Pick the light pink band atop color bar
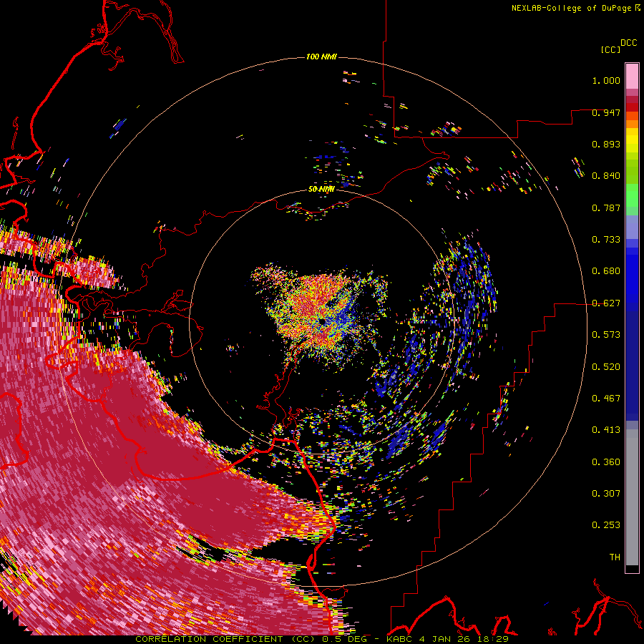This screenshot has width=644, height=644. pos(632,76)
